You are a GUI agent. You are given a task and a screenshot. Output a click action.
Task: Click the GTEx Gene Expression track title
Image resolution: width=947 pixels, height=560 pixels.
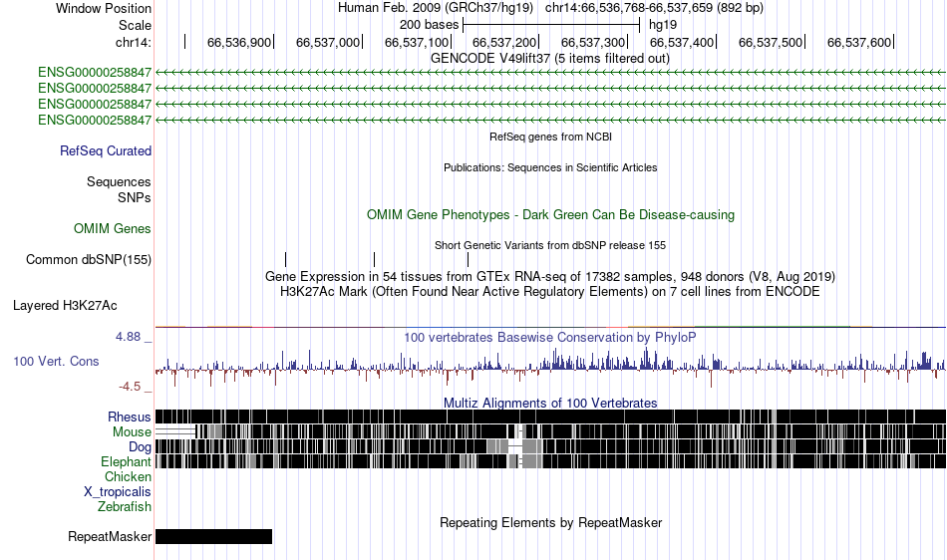coord(550,277)
